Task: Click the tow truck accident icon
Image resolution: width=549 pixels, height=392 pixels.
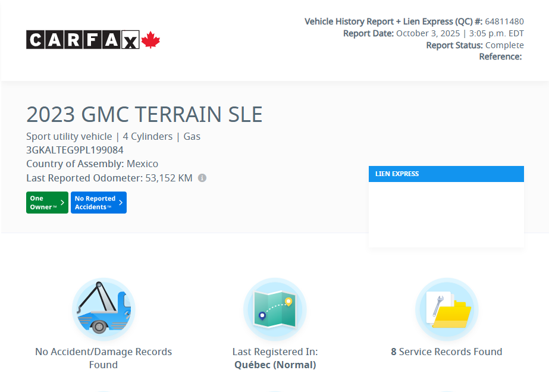Action: 103,309
